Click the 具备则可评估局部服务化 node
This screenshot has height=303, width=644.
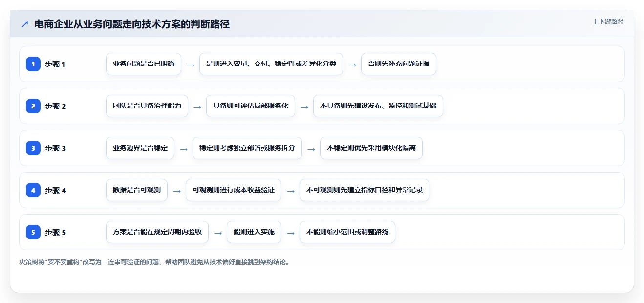click(x=251, y=106)
